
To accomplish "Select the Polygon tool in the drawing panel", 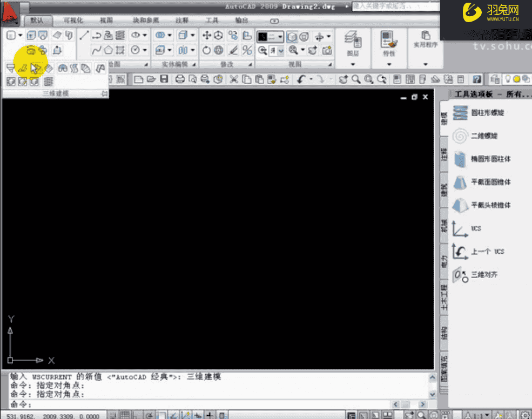I will [x=107, y=50].
